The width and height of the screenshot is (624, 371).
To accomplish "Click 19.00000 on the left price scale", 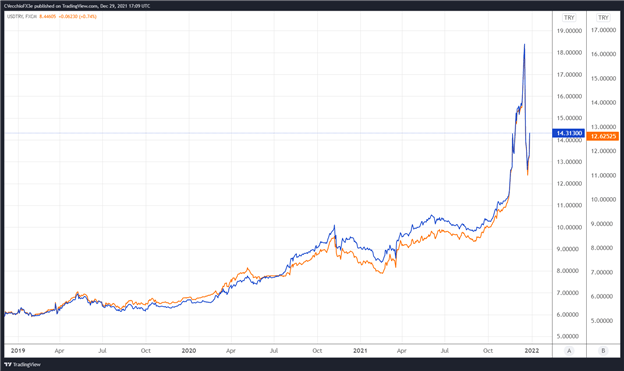I will click(x=569, y=31).
